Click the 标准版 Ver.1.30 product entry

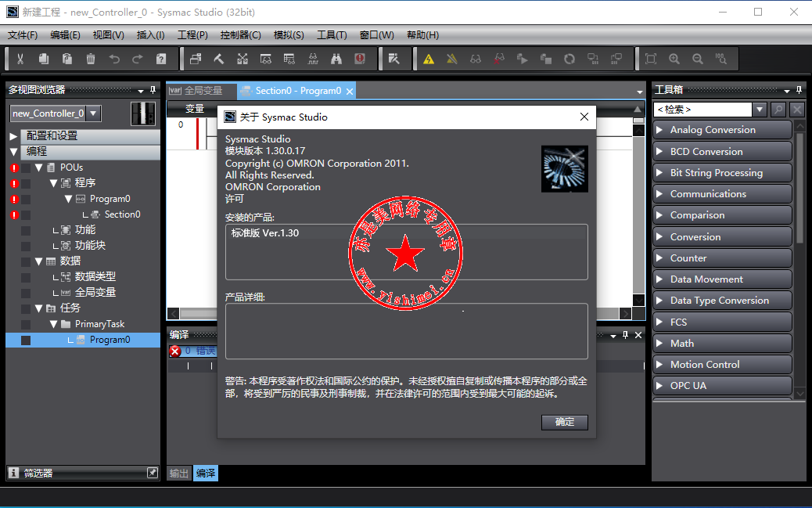[x=265, y=233]
